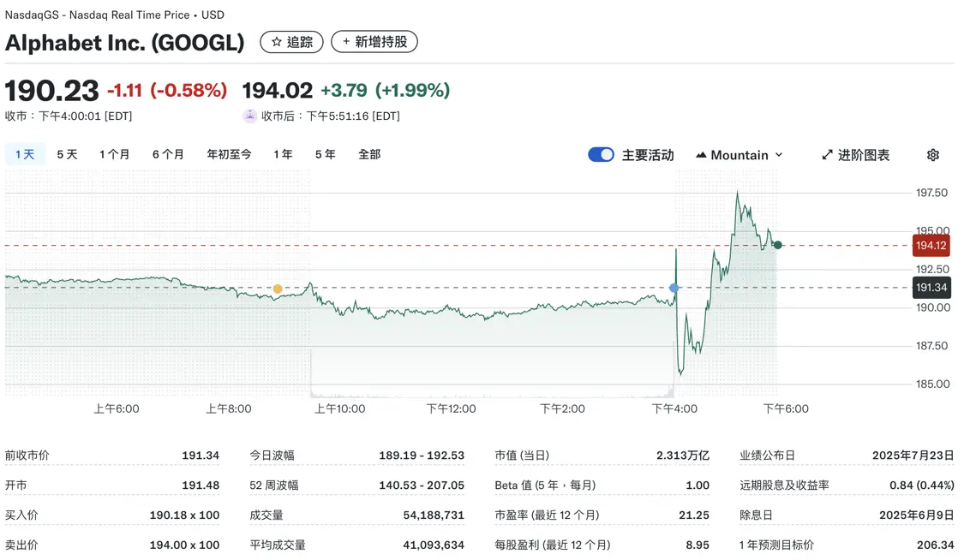Enable the 主要活动 blue toggle control
The width and height of the screenshot is (964, 560).
click(601, 154)
